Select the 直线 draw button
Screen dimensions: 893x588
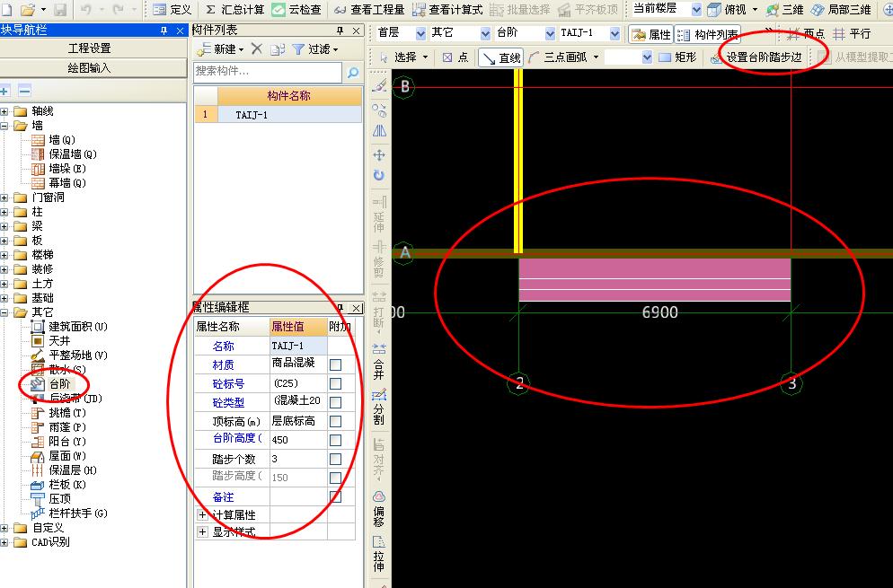click(x=500, y=57)
